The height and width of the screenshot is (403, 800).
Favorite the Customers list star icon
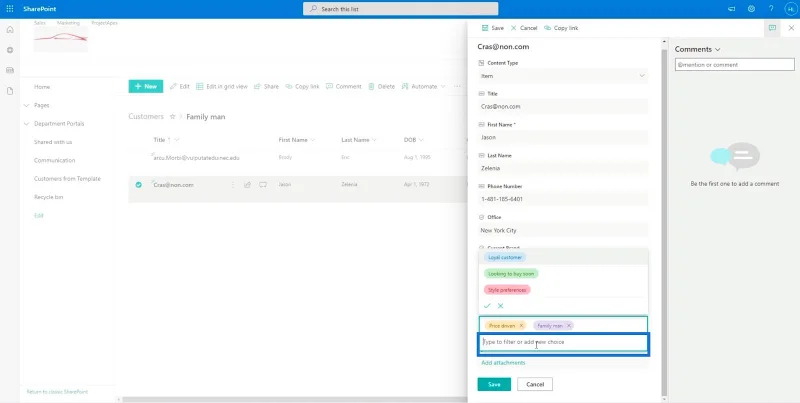click(x=172, y=117)
